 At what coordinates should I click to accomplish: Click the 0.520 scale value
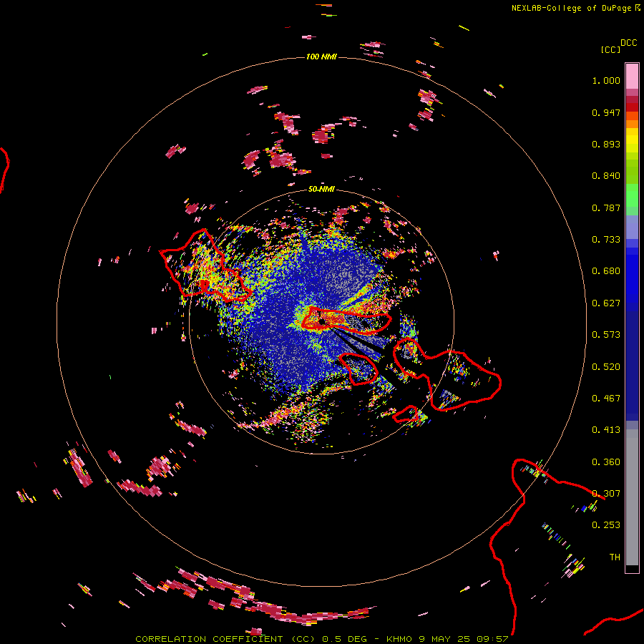pos(606,367)
